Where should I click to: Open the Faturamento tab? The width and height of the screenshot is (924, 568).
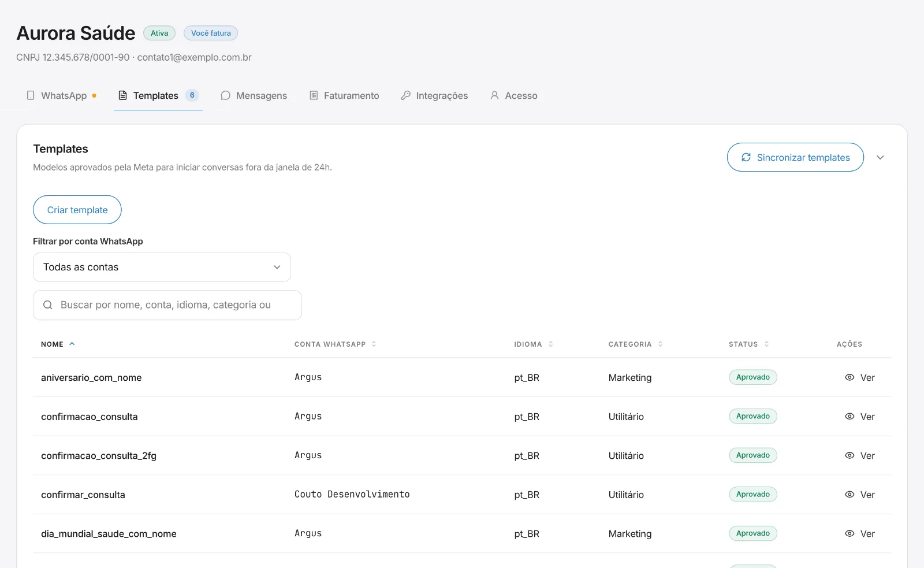click(x=344, y=95)
